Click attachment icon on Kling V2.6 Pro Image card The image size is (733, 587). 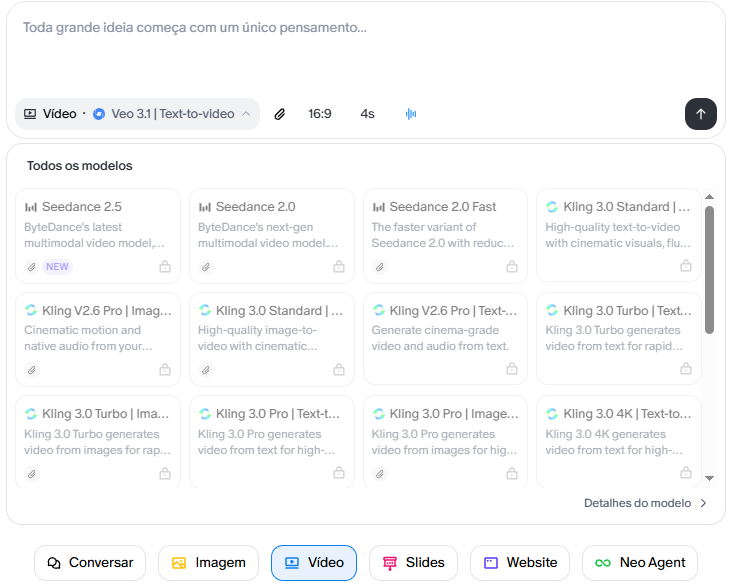[x=32, y=370]
